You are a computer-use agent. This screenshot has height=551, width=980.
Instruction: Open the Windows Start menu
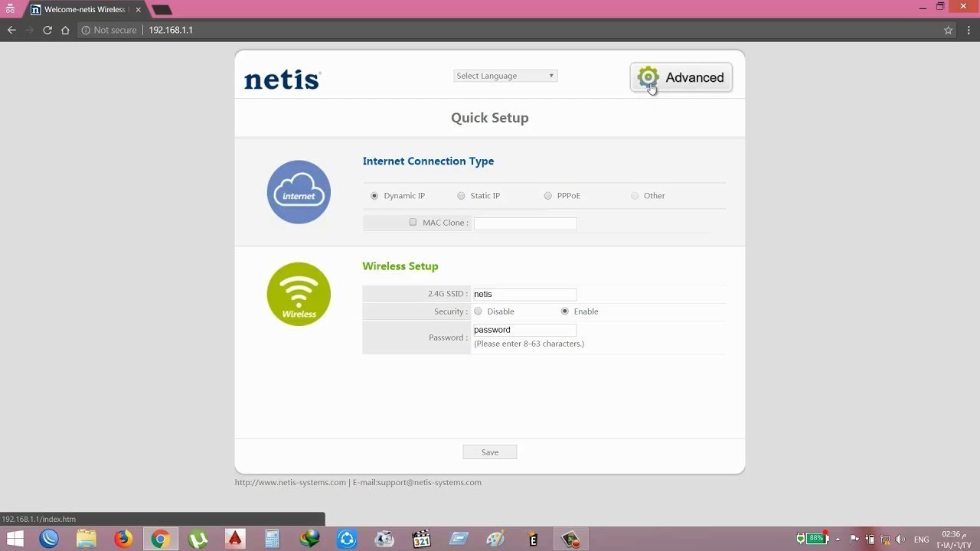[15, 539]
